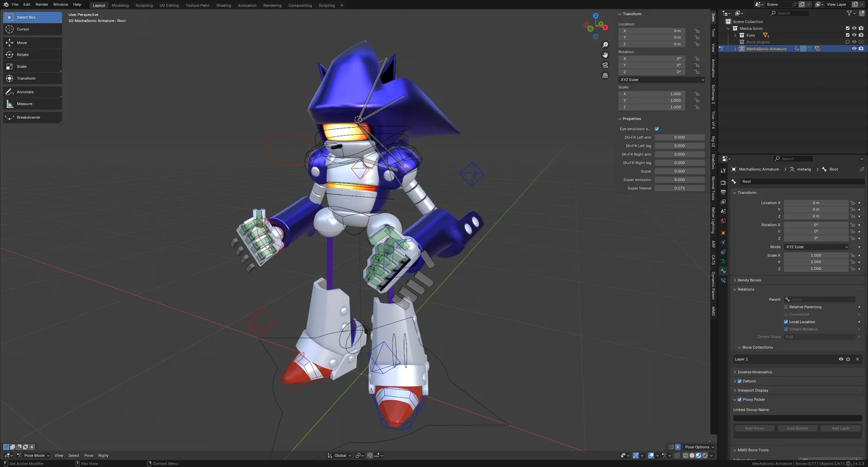The image size is (868, 467).
Task: Open the Physics properties tab icon
Action: click(x=723, y=243)
